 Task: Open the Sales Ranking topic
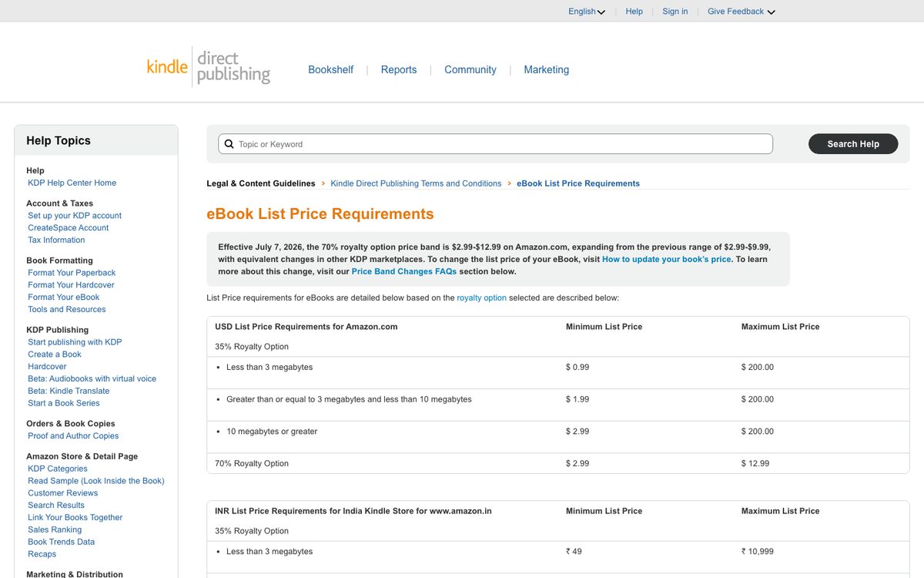coord(55,530)
